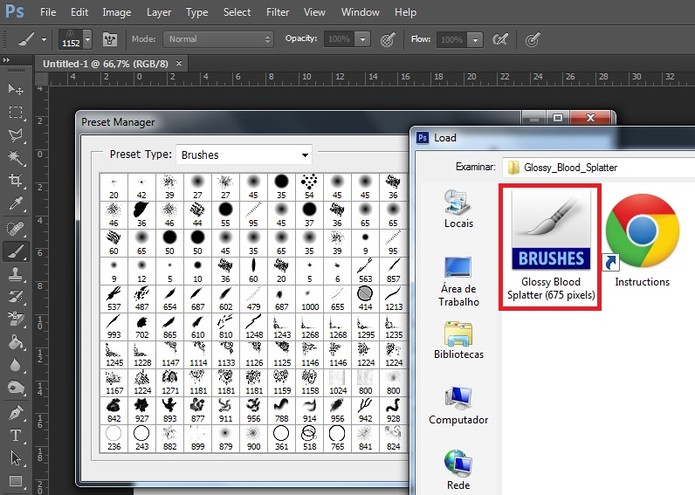Close the Untitled-1 document tab

coord(179,63)
